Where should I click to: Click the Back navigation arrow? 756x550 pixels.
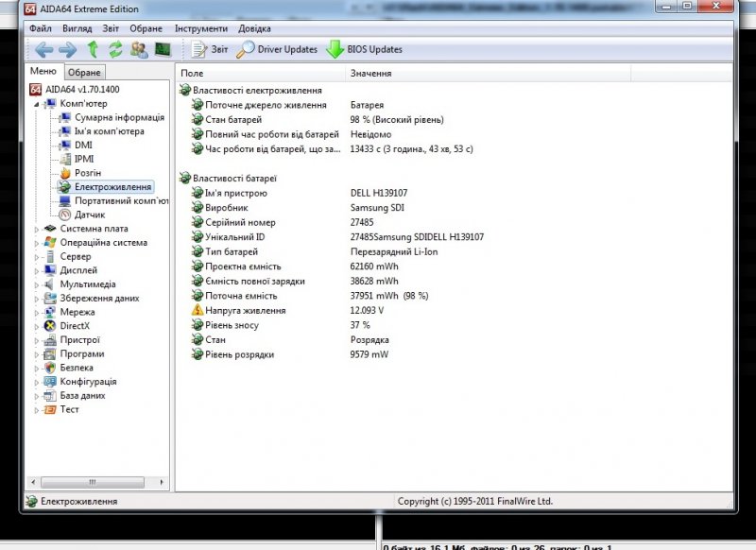[43, 49]
